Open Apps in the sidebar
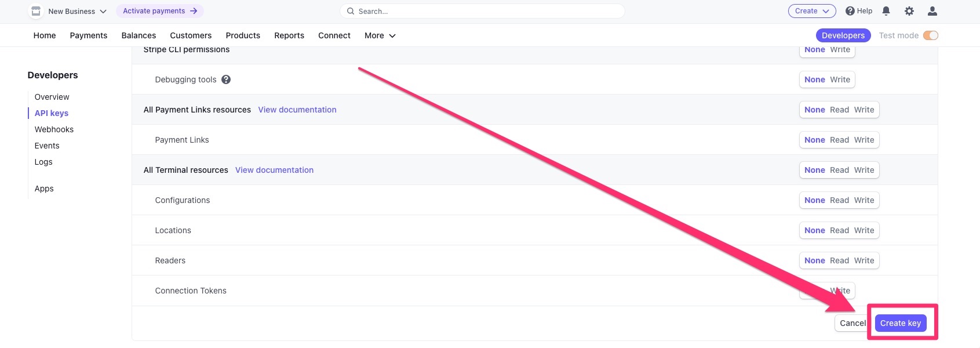The height and width of the screenshot is (348, 980). (x=44, y=188)
